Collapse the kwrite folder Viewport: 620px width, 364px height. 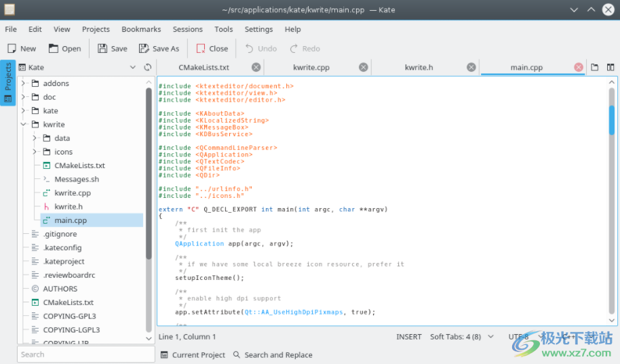(23, 125)
